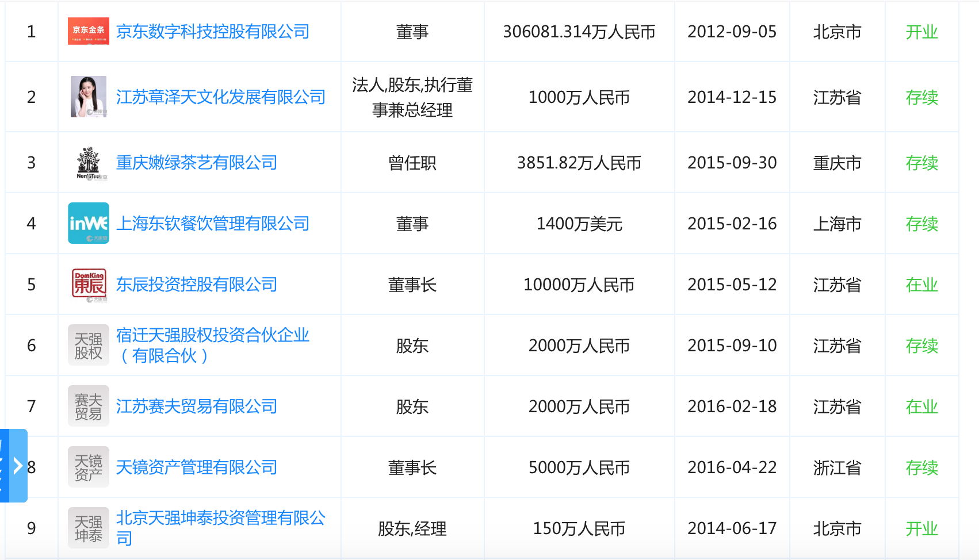Select role cell 股东,经理
Screen dimensions: 979x560
[412, 528]
